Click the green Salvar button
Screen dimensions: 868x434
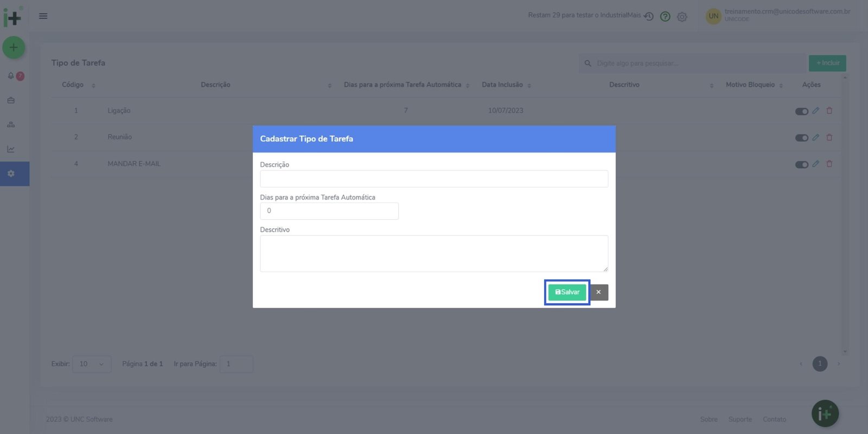coord(567,292)
